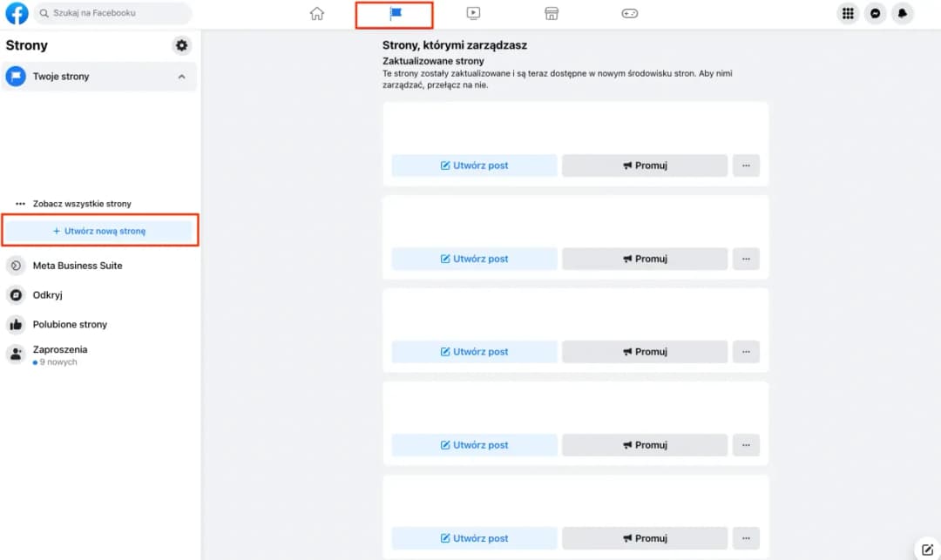Select Polubione strony in sidebar
This screenshot has height=560, width=941.
click(x=70, y=325)
